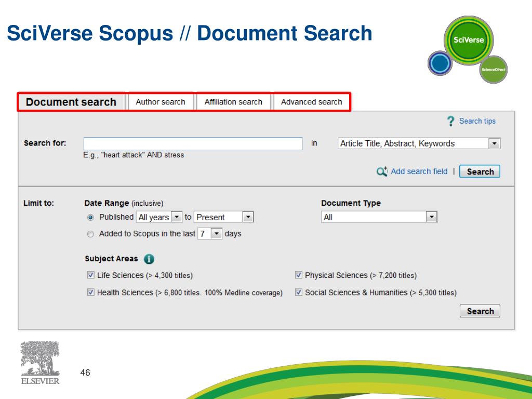Viewport: 532px width, 399px height.
Task: Open the 7 days dropdown
Action: click(x=210, y=234)
